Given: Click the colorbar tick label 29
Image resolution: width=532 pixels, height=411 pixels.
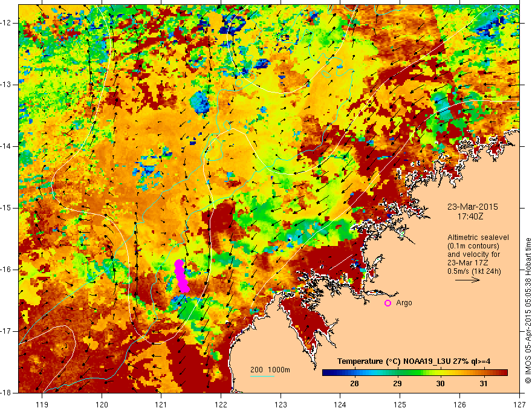Looking at the screenshot, I should (397, 384).
